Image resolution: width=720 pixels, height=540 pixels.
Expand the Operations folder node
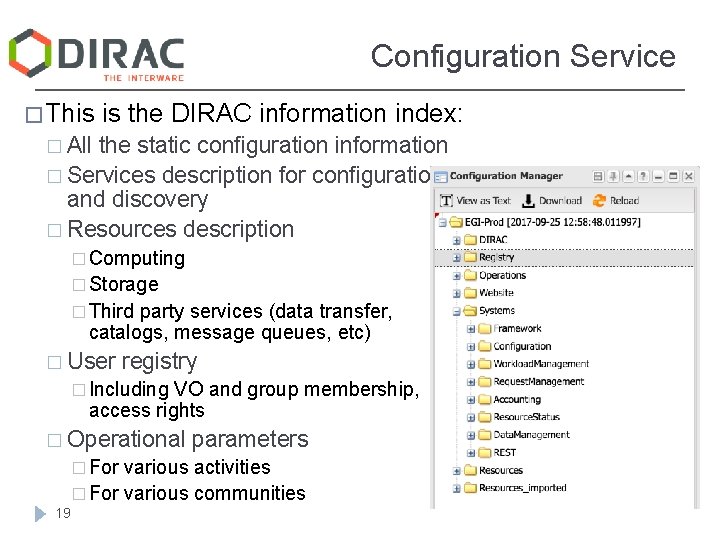click(456, 276)
